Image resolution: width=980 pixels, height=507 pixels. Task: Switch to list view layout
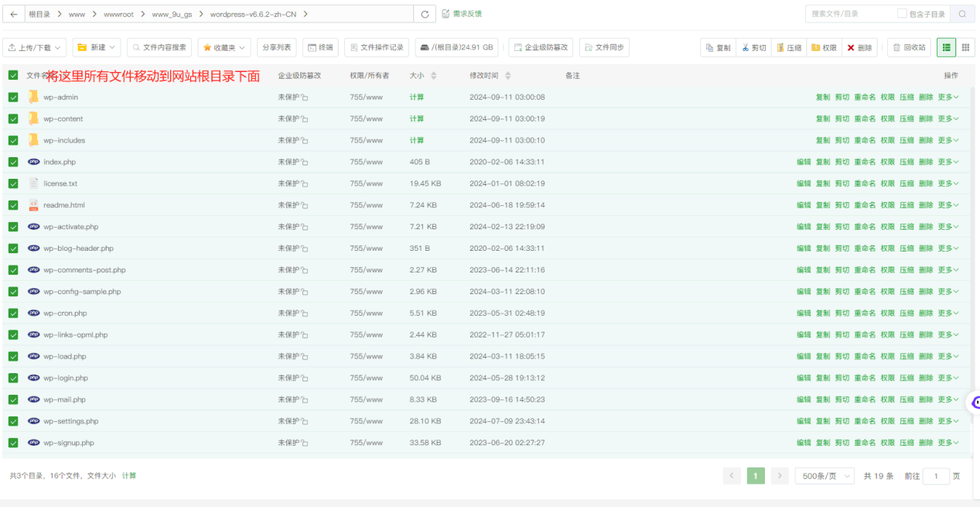(x=946, y=47)
